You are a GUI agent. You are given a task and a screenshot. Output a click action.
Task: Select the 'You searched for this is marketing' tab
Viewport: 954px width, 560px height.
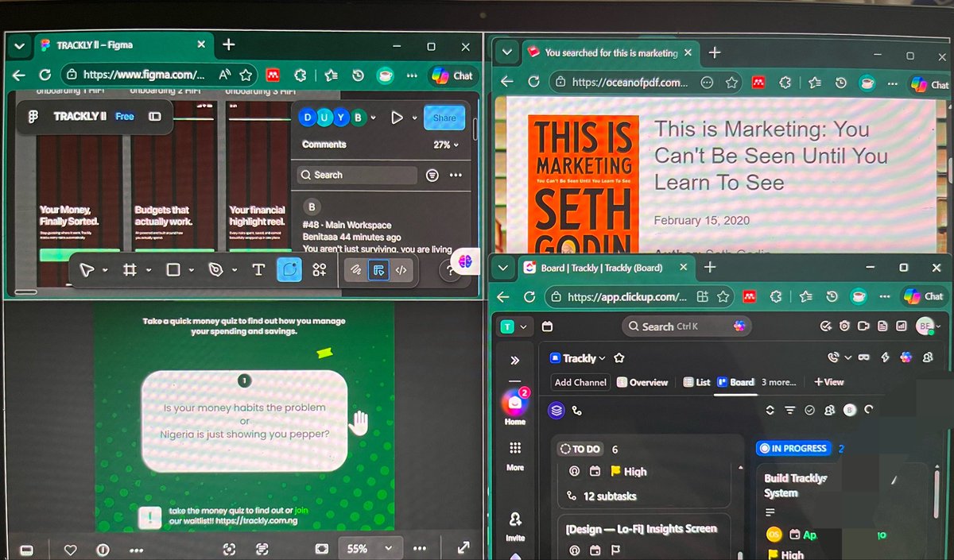(x=611, y=53)
